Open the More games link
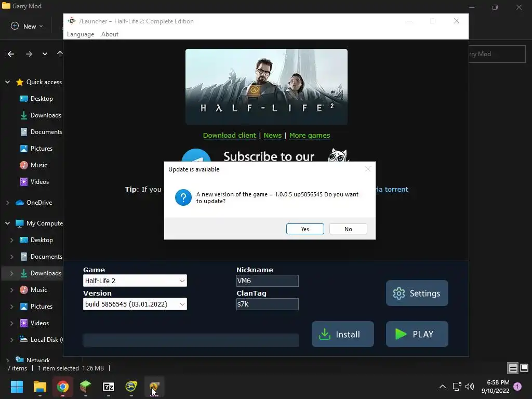 tap(310, 136)
